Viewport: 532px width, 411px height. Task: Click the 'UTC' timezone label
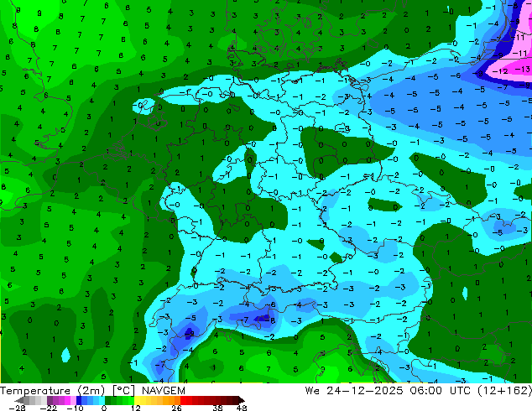tap(460, 391)
